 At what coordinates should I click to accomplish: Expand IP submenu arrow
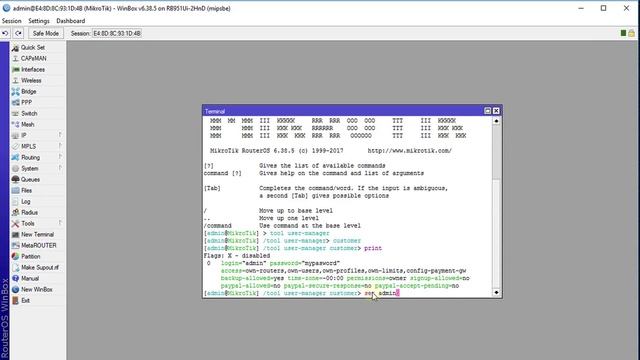pos(60,135)
